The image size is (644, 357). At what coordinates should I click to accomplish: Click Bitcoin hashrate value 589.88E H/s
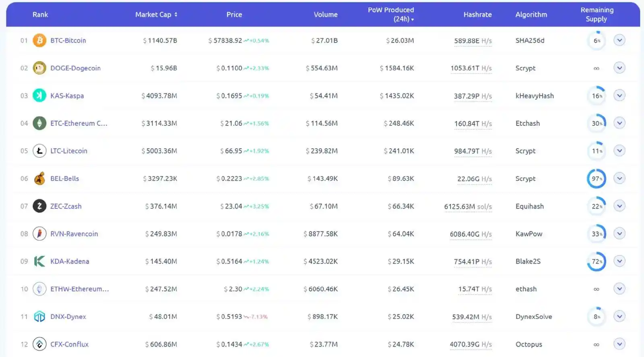coord(473,41)
